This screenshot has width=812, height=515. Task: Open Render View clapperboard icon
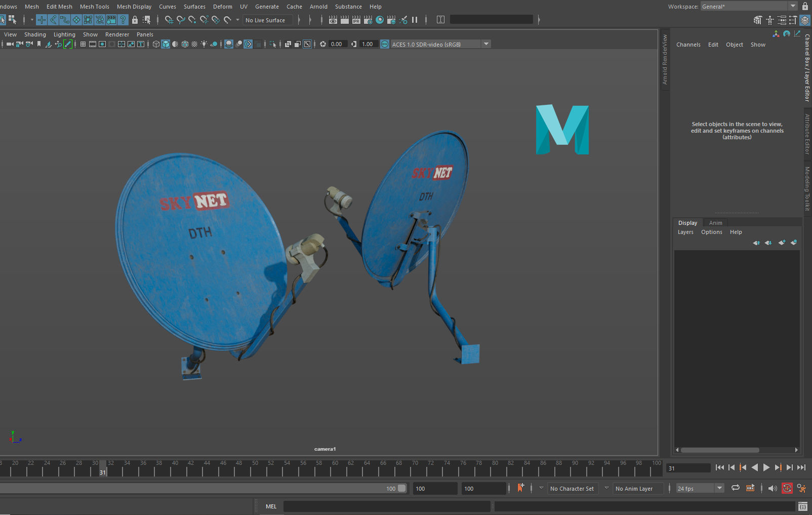[333, 20]
